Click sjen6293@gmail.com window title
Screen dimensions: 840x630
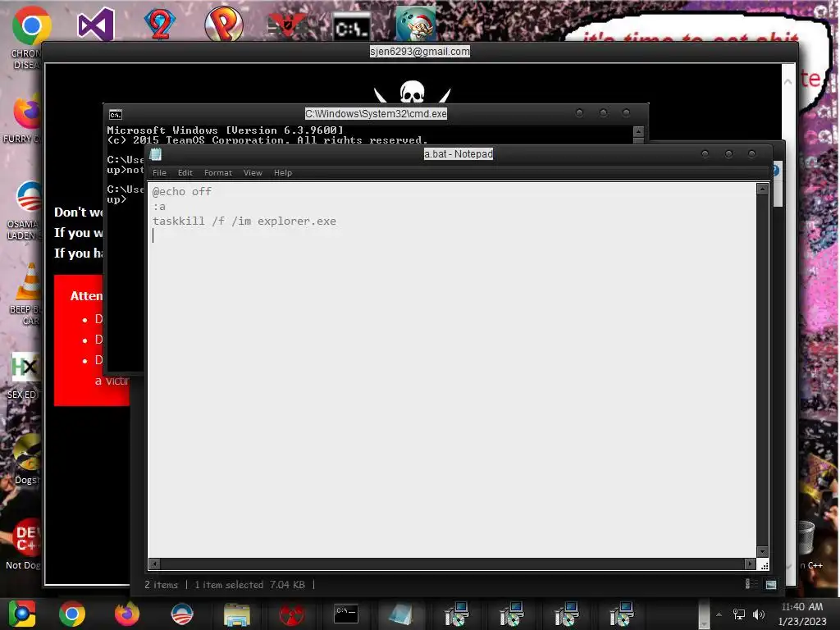pos(419,52)
